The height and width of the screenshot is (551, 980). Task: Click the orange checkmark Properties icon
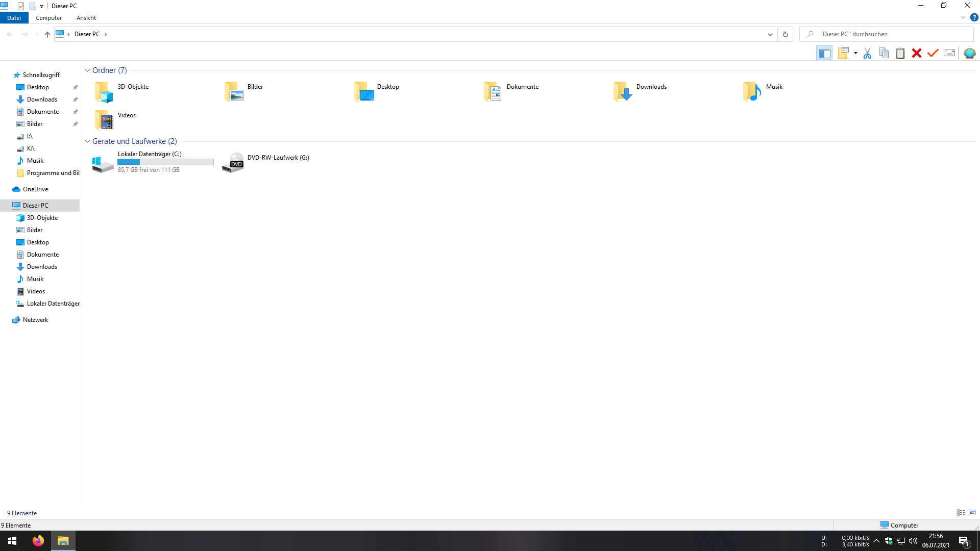pos(933,53)
